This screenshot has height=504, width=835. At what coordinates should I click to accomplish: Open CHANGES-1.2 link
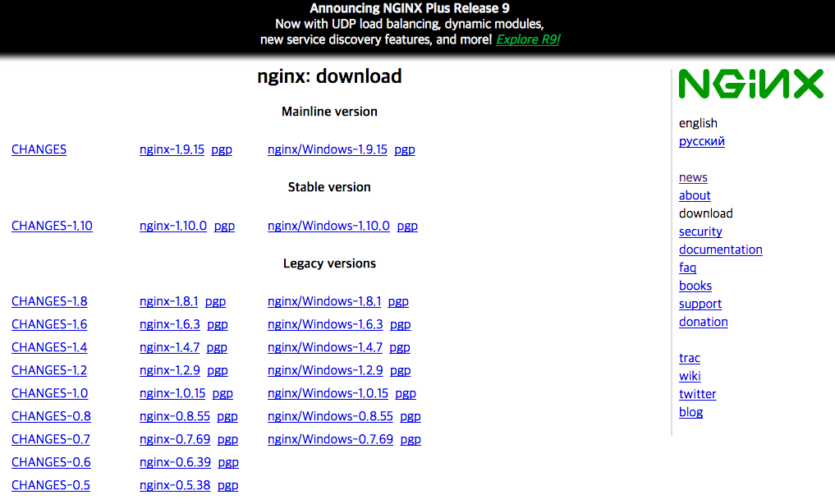pos(49,370)
